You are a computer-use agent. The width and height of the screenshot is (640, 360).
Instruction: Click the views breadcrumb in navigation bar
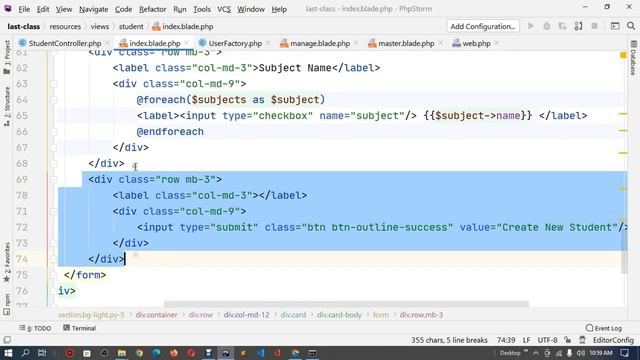tap(100, 27)
